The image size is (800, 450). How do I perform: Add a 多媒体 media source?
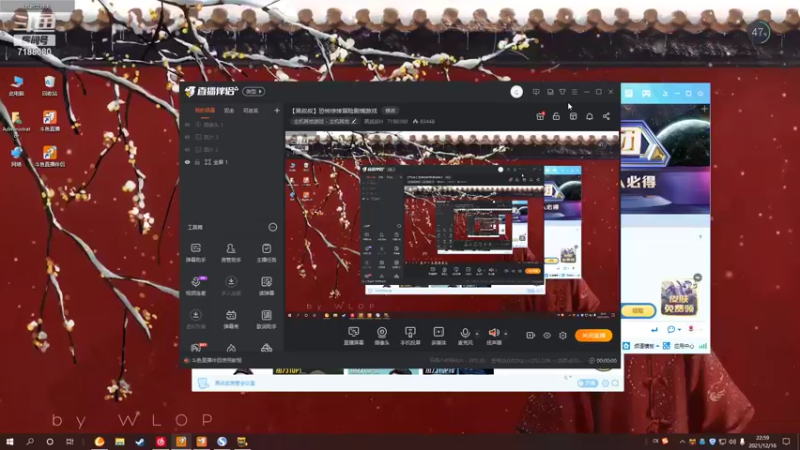(439, 336)
